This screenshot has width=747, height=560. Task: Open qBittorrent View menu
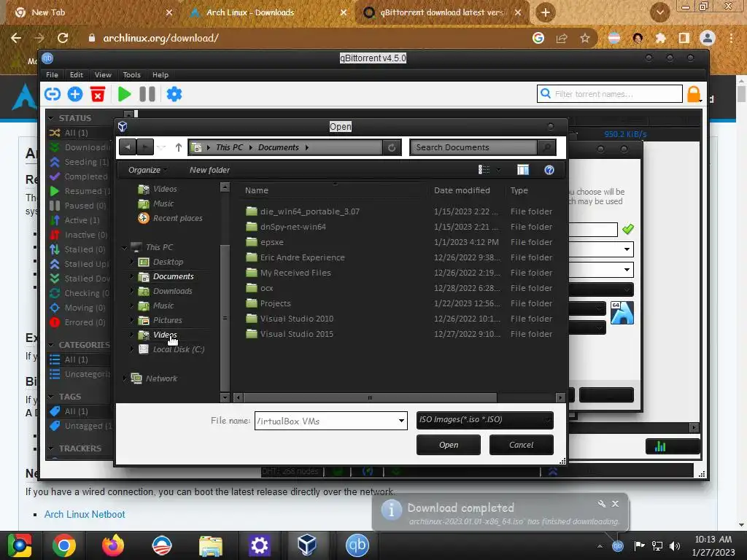[x=103, y=75]
